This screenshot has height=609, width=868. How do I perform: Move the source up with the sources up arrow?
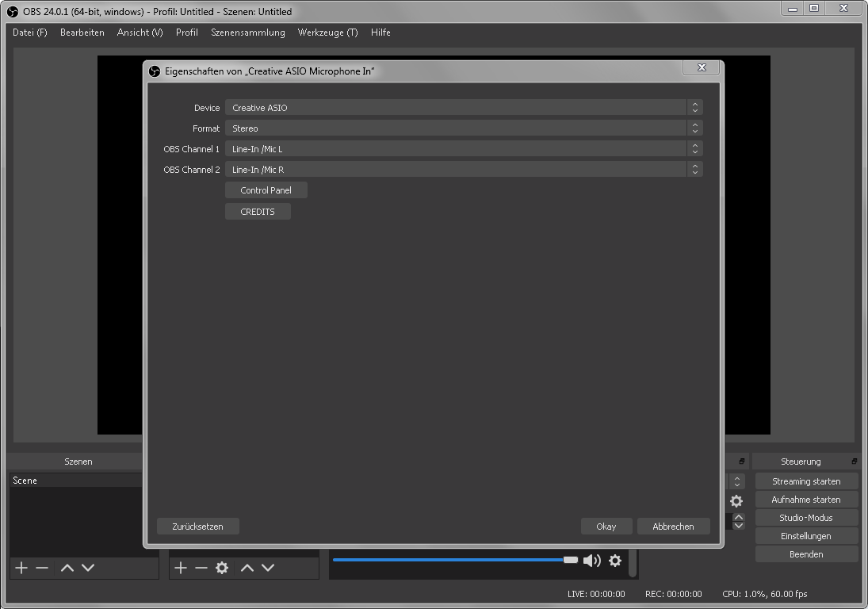coord(247,568)
